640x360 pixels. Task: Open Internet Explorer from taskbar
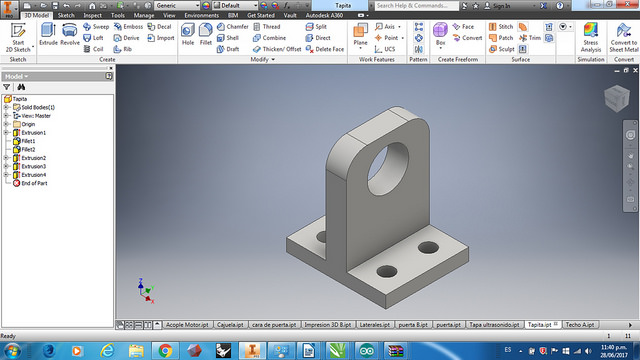click(x=107, y=351)
